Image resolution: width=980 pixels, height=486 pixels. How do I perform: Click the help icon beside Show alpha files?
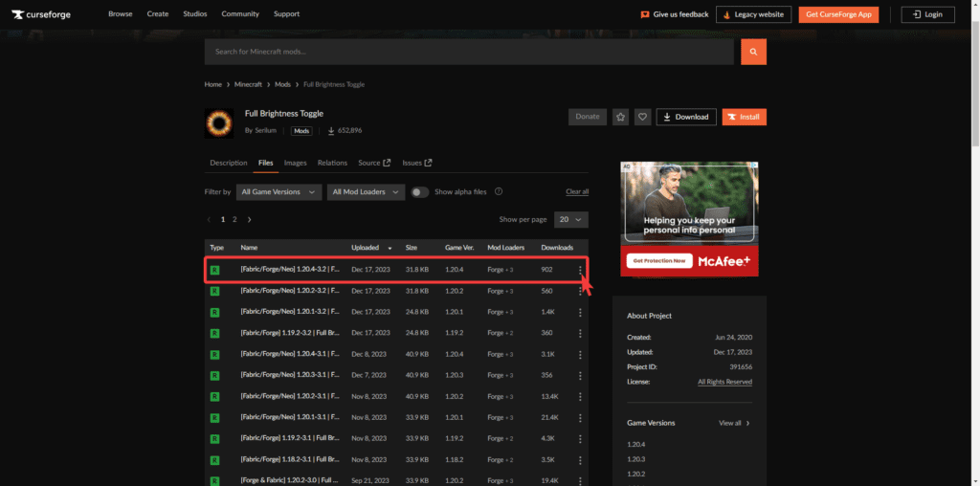pyautogui.click(x=499, y=191)
